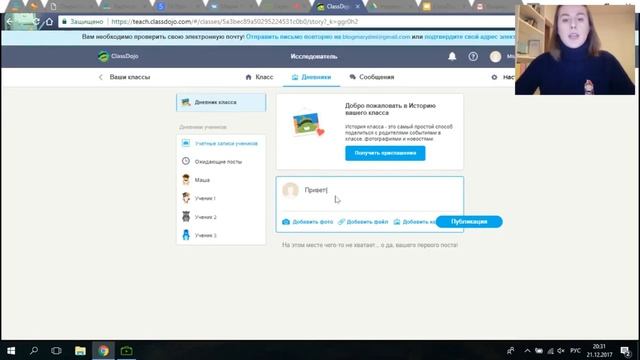640x360 pixels.
Task: Click the browser home button
Action: click(49, 21)
